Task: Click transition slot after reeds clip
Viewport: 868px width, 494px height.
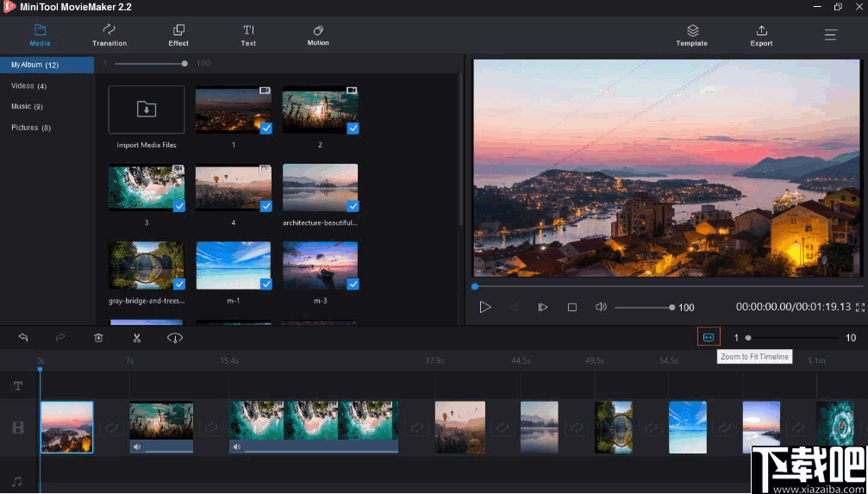Action: 211,427
